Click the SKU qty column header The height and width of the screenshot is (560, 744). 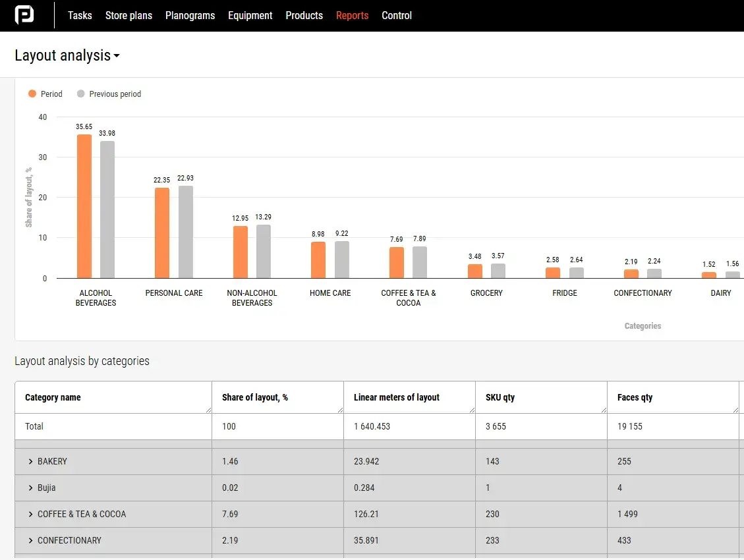click(500, 398)
